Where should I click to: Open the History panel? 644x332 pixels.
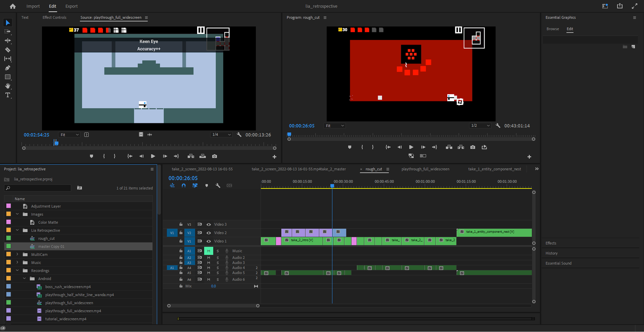click(x=551, y=253)
